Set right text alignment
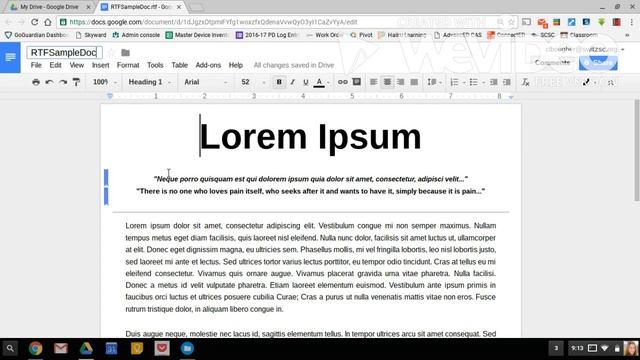This screenshot has width=640, height=360. point(400,82)
